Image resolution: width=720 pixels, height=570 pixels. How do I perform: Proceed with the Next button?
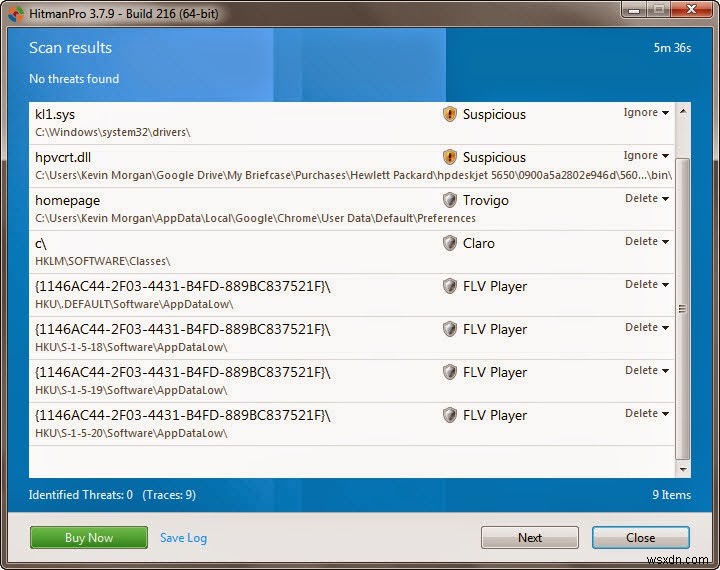(x=530, y=537)
